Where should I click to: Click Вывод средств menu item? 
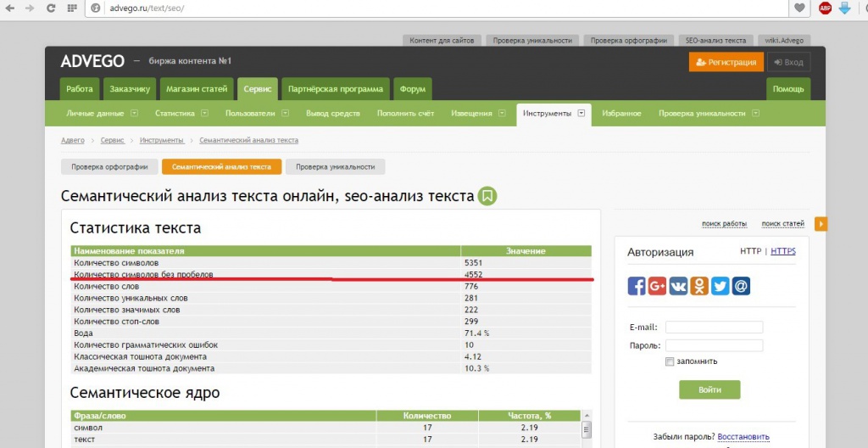point(332,113)
